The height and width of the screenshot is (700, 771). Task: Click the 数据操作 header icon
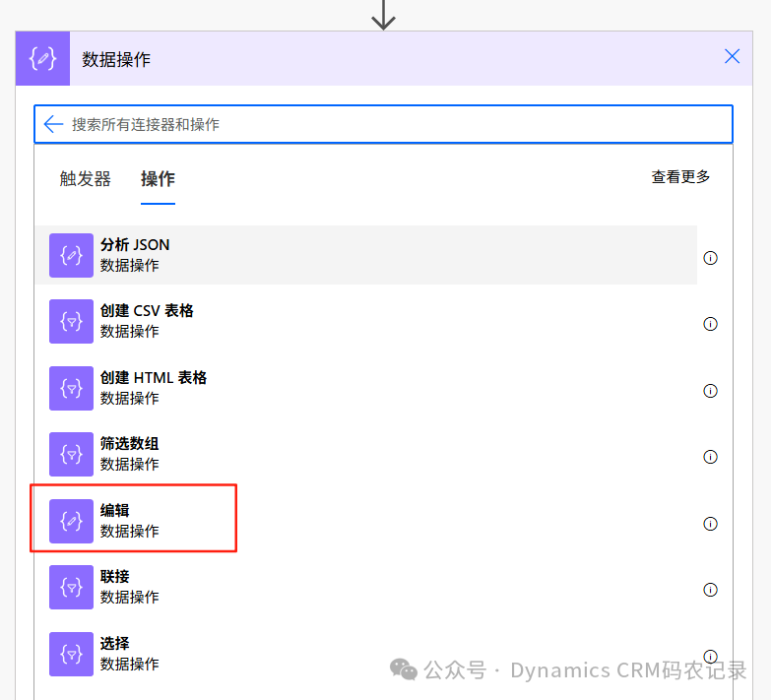pos(42,58)
